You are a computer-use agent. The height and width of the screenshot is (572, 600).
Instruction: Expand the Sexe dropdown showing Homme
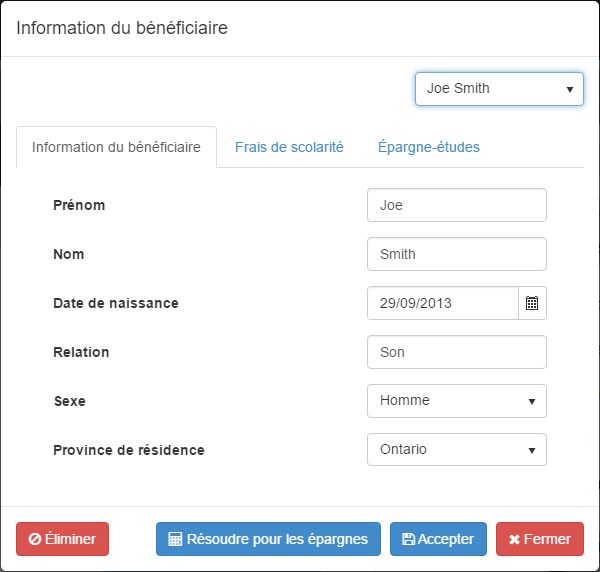456,401
